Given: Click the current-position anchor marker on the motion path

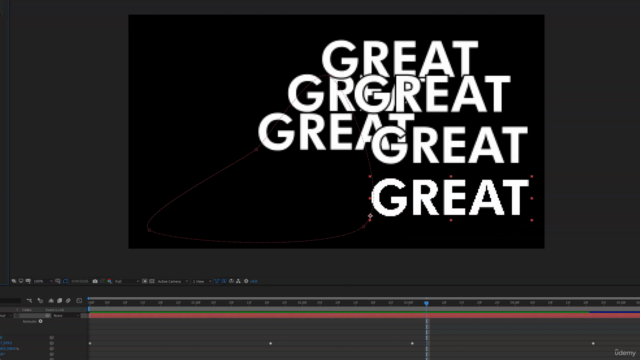Looking at the screenshot, I should click(x=370, y=216).
